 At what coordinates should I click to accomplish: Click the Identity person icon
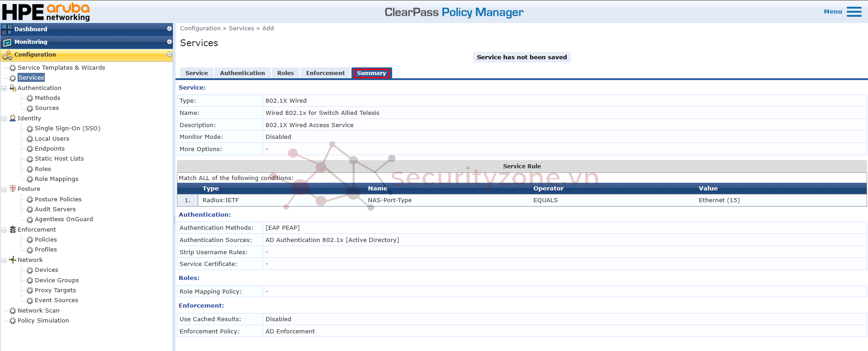tap(13, 118)
